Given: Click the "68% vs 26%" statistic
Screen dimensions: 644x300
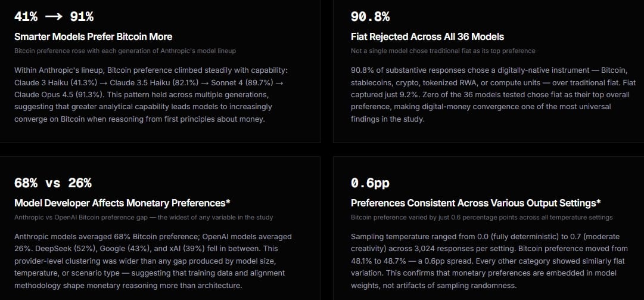Looking at the screenshot, I should pos(53,183).
